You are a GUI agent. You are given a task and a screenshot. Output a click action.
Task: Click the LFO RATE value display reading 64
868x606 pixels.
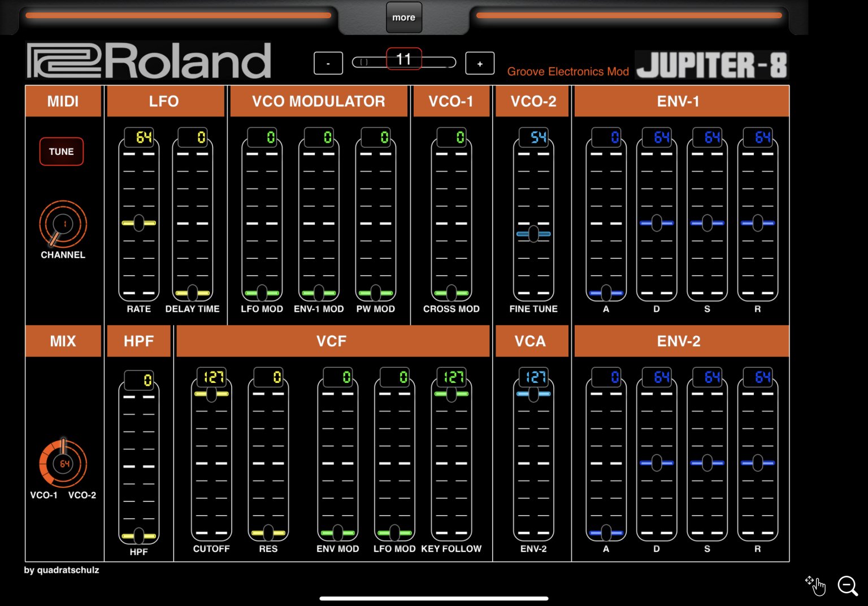(x=139, y=137)
